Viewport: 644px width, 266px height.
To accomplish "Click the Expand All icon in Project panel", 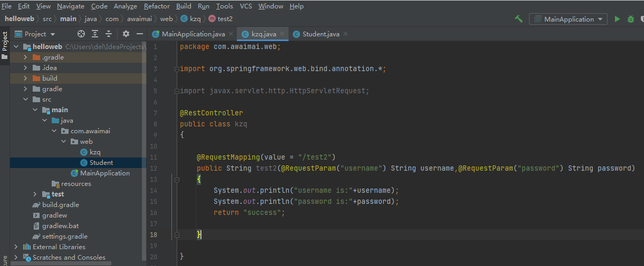I will pos(95,34).
